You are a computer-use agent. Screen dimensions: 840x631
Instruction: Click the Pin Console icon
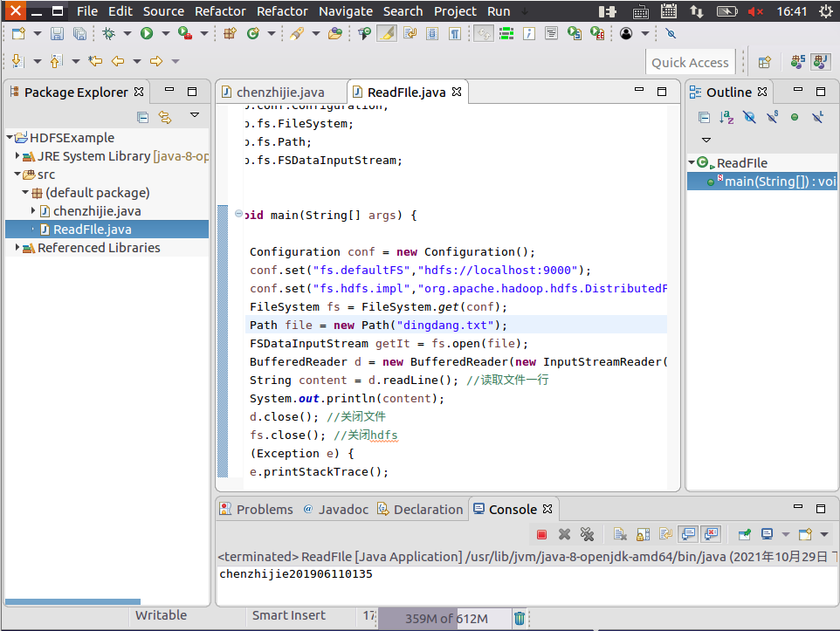pyautogui.click(x=744, y=534)
